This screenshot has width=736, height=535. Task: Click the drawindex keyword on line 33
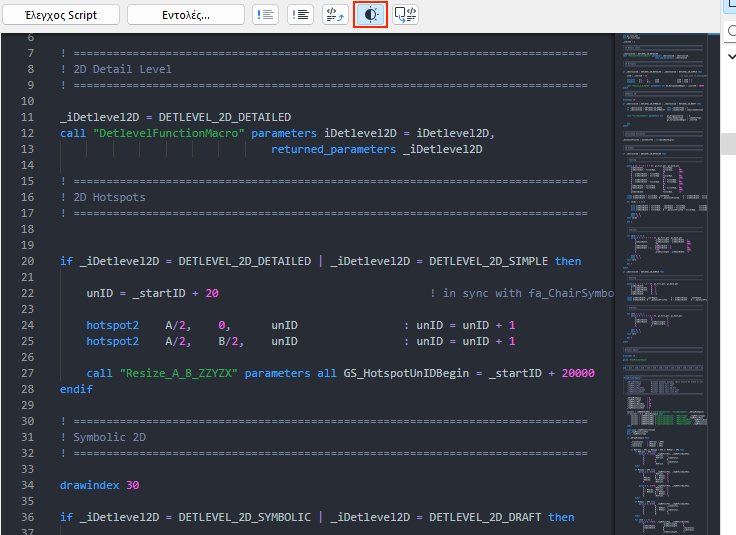pyautogui.click(x=90, y=485)
